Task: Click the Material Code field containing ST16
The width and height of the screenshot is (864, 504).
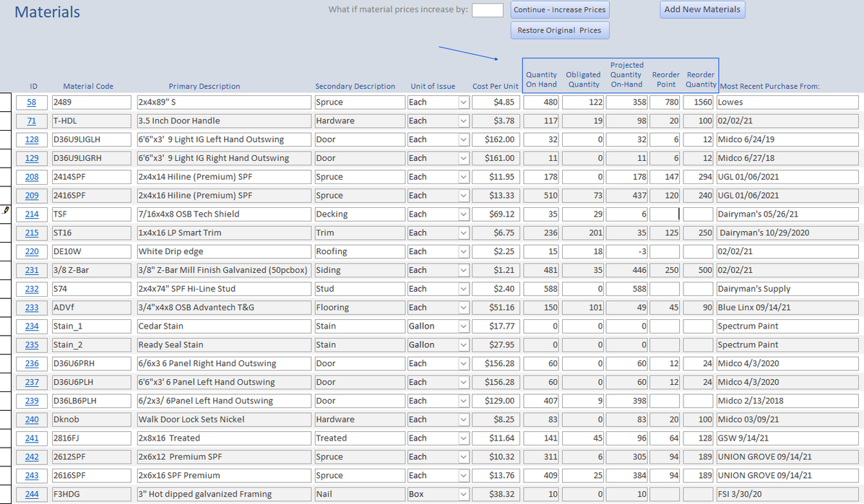Action: coord(91,233)
